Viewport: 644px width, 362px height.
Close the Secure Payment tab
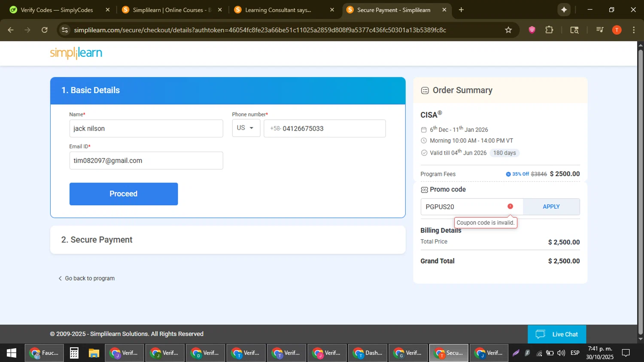tap(444, 9)
